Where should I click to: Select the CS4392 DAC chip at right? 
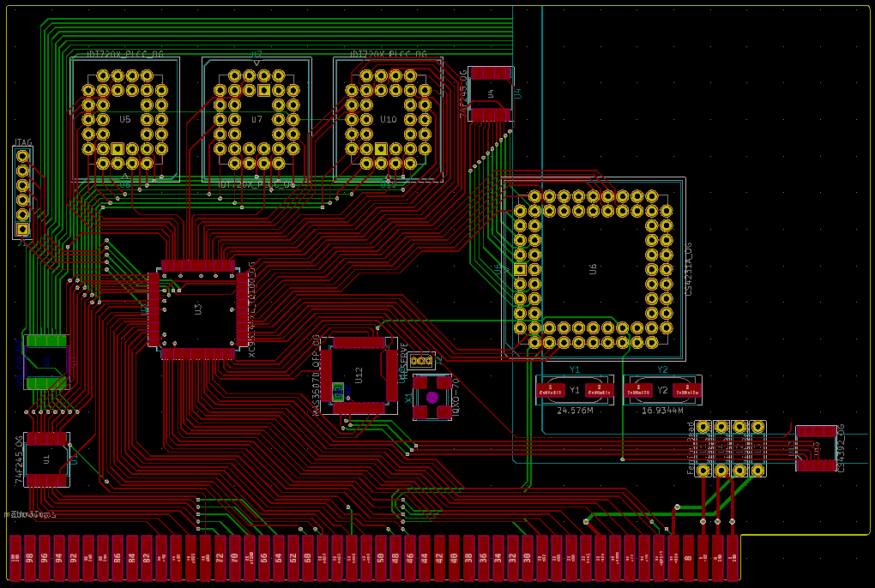(816, 448)
